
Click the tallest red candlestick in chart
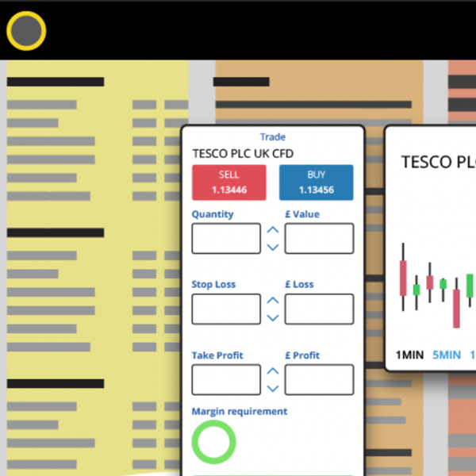[x=403, y=278]
